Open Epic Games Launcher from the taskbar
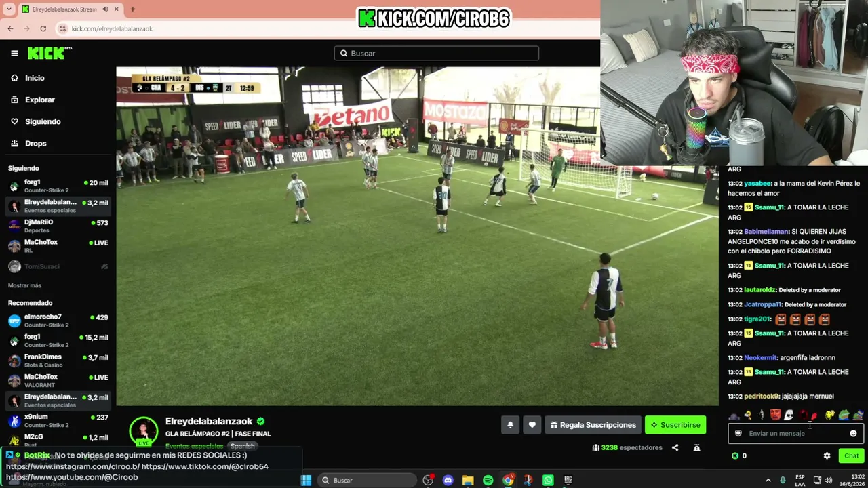The width and height of the screenshot is (868, 488). (x=568, y=480)
